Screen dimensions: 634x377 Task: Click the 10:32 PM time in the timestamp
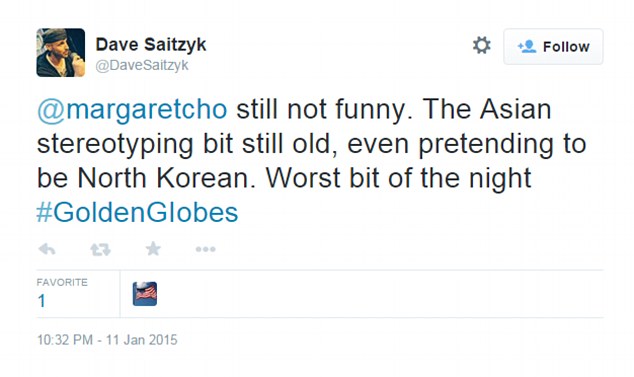(65, 340)
